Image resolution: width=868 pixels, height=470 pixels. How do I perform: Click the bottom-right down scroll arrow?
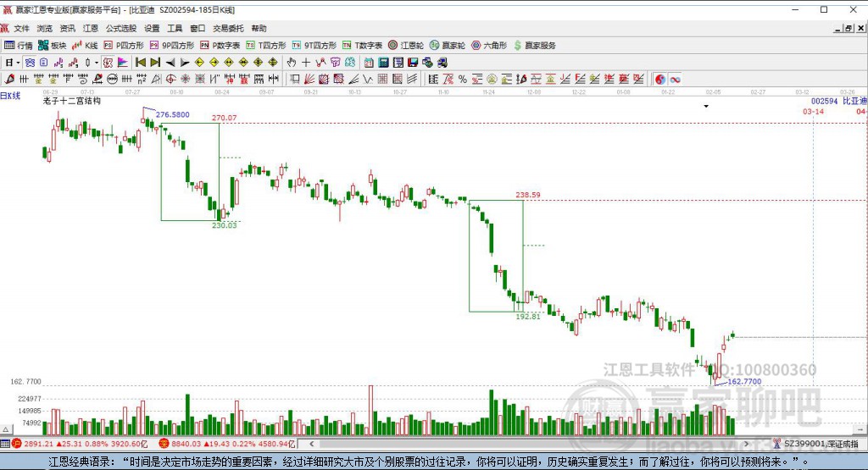coord(860,429)
